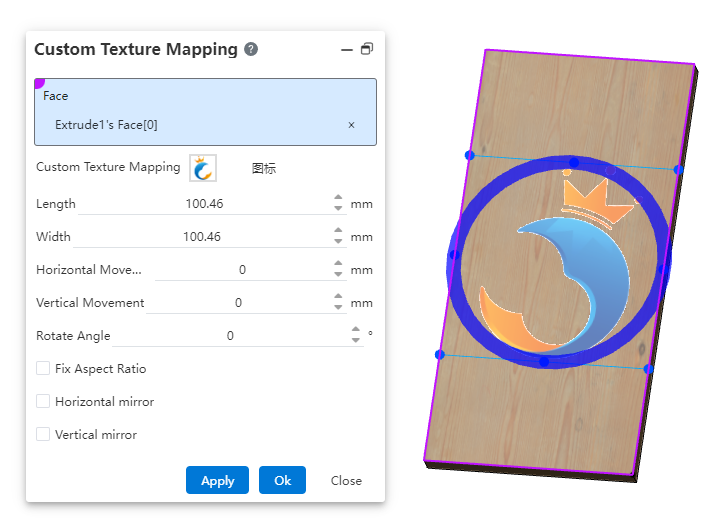Click the 图标 texture name label
Image resolution: width=728 pixels, height=528 pixels.
pos(264,168)
